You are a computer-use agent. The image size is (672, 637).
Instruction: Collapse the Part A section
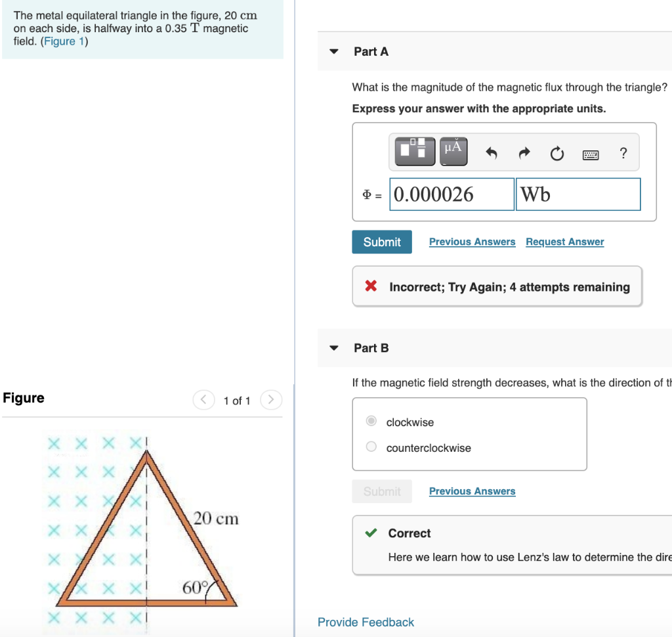point(335,52)
